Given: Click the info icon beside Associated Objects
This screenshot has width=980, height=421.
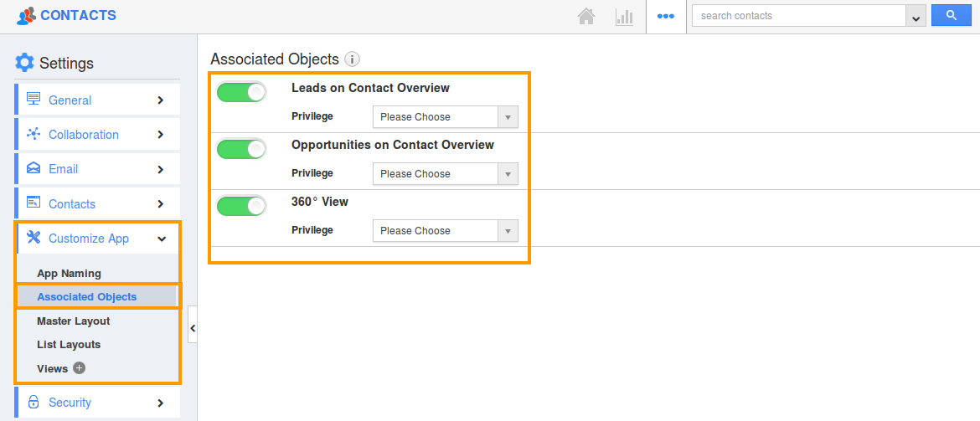Looking at the screenshot, I should click(353, 60).
